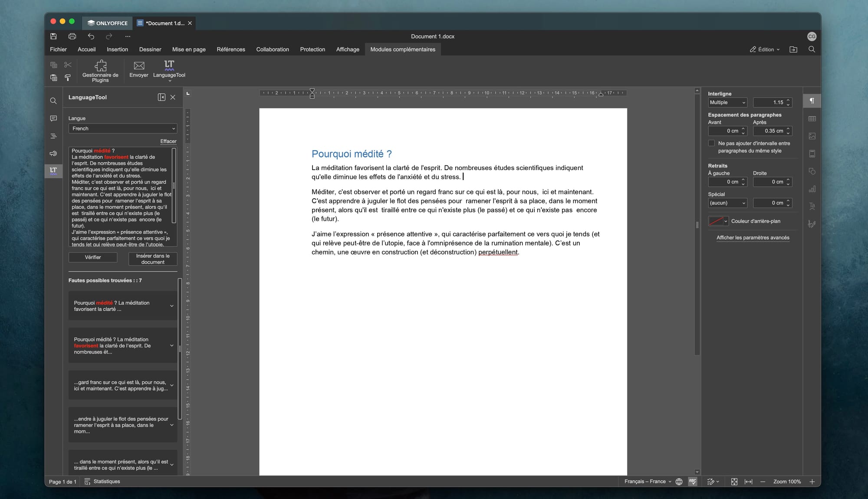868x499 pixels.
Task: Open the Fichier menu
Action: tap(58, 49)
